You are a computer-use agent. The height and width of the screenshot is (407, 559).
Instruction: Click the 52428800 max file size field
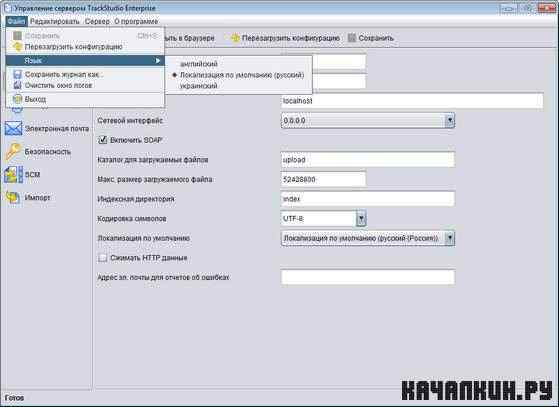pos(323,179)
